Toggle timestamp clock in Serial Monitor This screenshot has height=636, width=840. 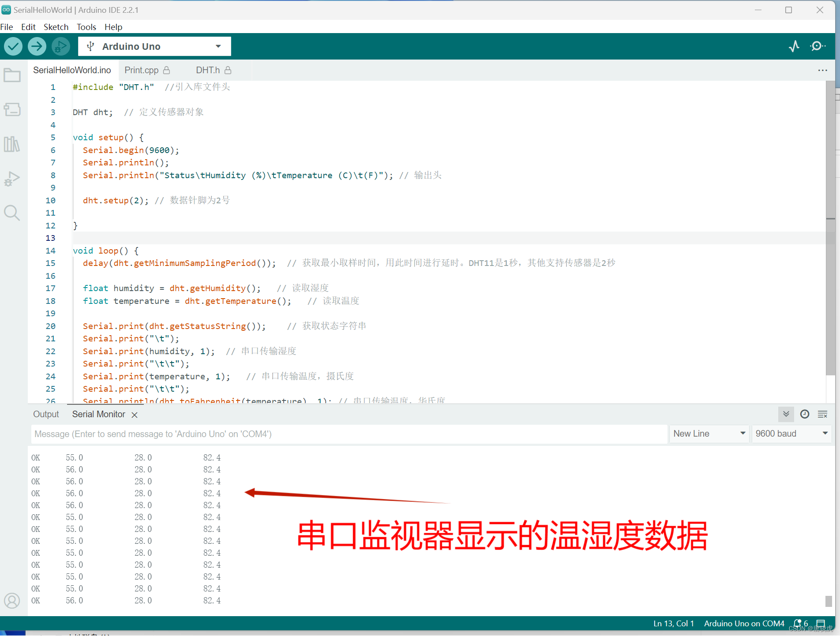point(805,414)
